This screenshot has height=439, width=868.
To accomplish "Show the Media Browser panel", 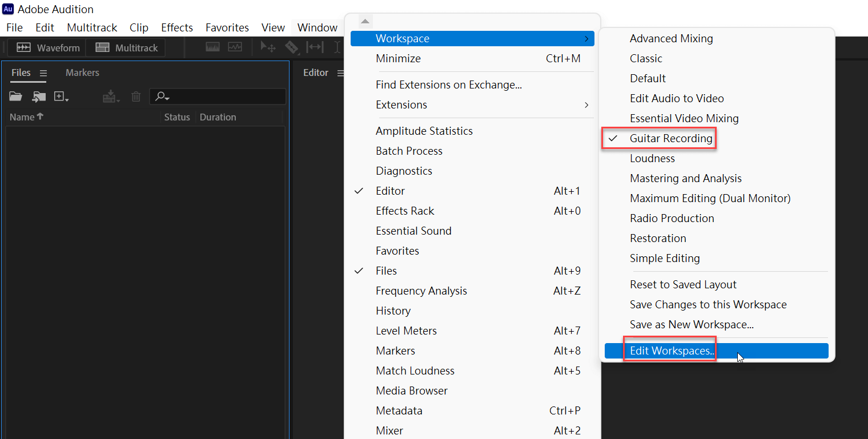I will click(472, 391).
